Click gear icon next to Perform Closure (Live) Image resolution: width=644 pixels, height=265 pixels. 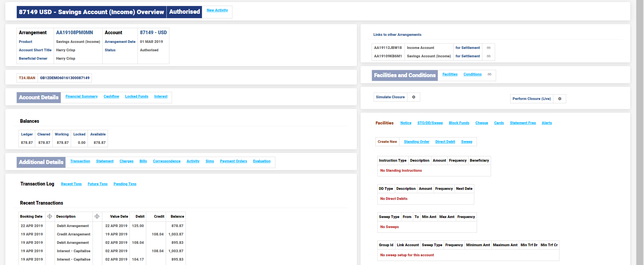click(x=559, y=99)
